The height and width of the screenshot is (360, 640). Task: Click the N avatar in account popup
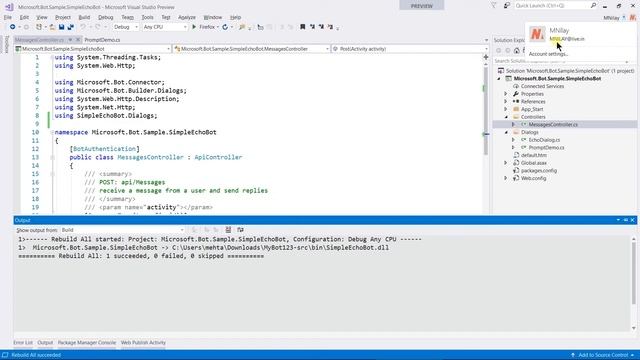tap(537, 34)
